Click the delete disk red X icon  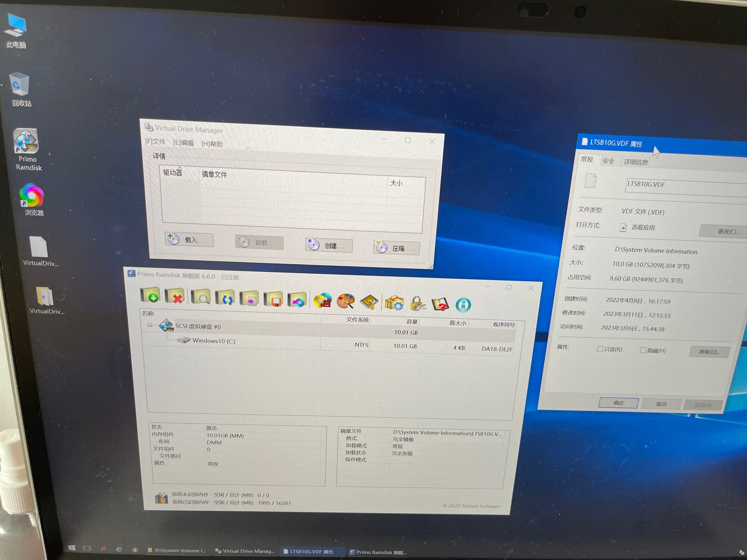174,296
